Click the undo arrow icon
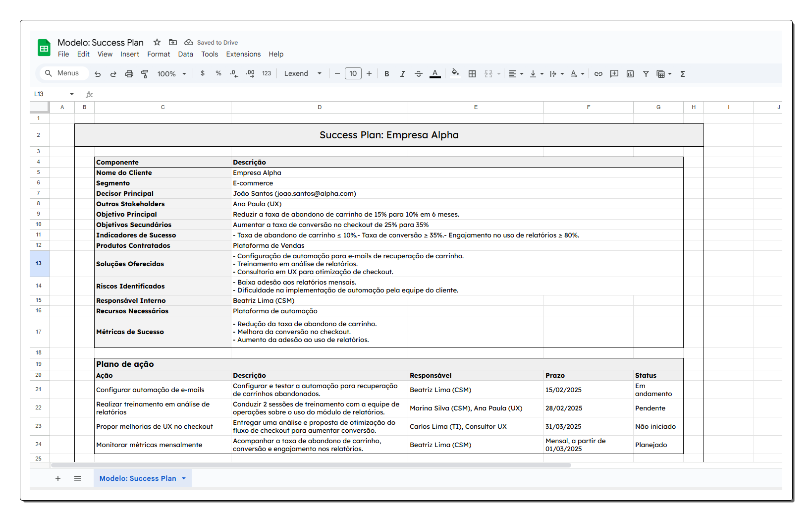The height and width of the screenshot is (520, 812). pos(98,74)
